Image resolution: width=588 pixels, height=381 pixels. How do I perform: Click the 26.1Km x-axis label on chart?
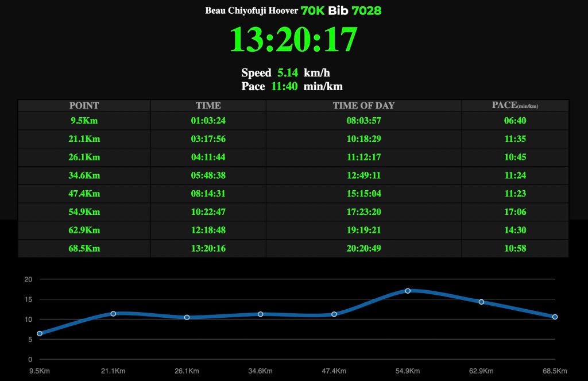187,371
